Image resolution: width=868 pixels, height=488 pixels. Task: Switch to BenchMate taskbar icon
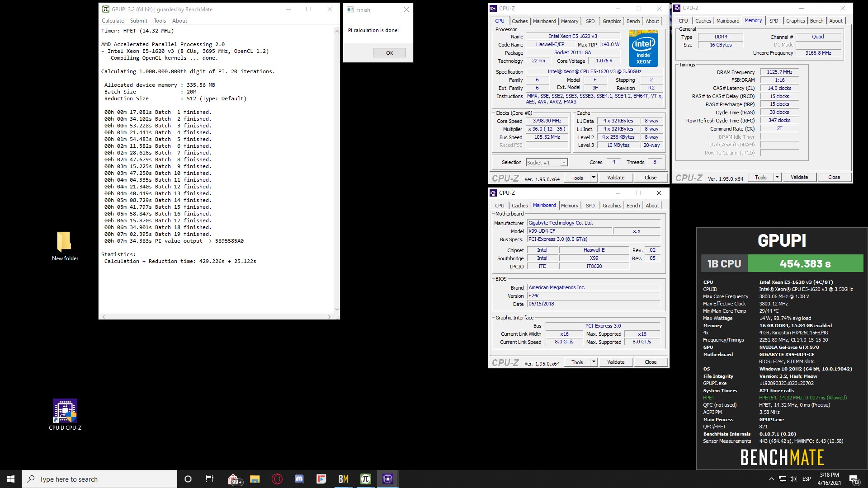(x=344, y=479)
